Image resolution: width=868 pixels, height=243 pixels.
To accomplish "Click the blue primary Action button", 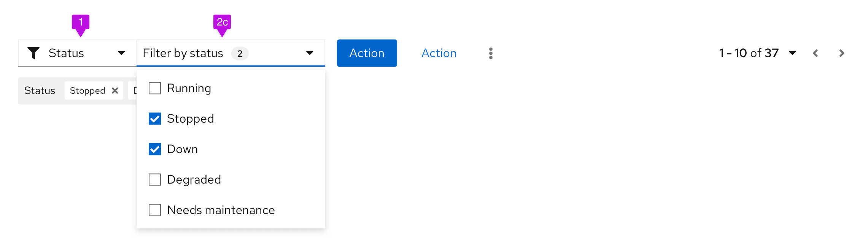I will 367,53.
